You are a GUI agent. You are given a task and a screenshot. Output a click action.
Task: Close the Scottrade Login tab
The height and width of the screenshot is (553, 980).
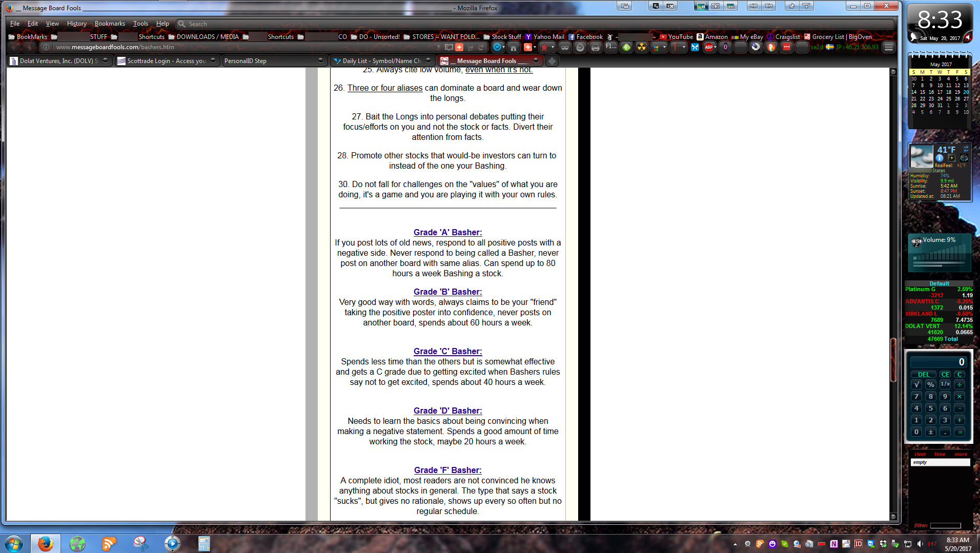tap(213, 60)
